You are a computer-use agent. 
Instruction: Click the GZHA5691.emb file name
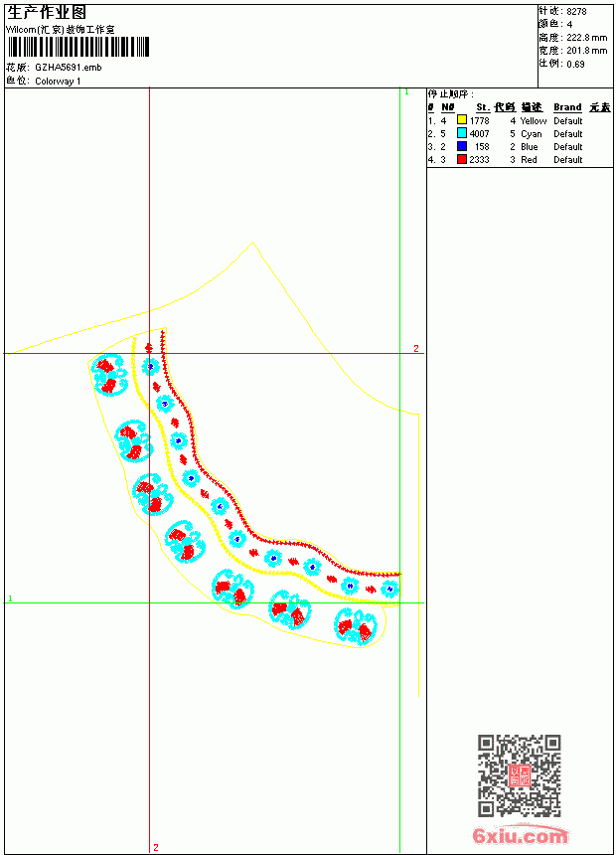(69, 68)
